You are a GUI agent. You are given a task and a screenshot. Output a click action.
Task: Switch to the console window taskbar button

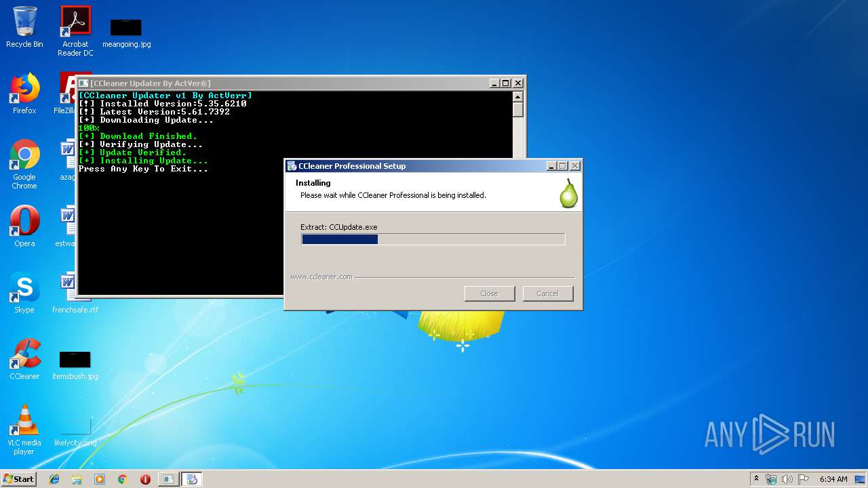tap(168, 479)
